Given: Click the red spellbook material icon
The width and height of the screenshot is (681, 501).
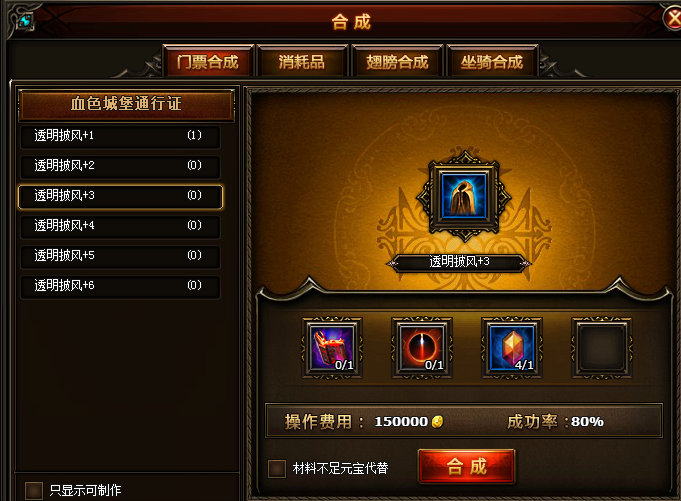Looking at the screenshot, I should (332, 348).
